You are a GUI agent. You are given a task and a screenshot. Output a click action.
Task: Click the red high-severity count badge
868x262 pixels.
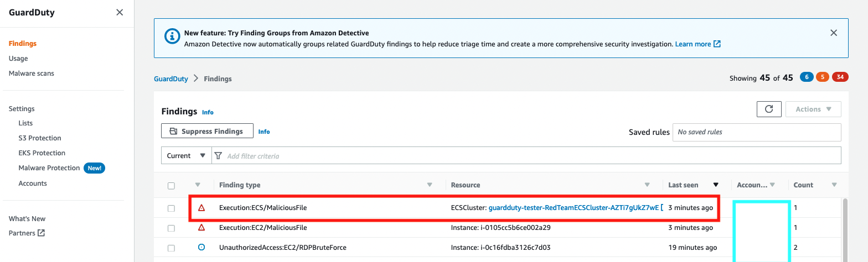(840, 77)
